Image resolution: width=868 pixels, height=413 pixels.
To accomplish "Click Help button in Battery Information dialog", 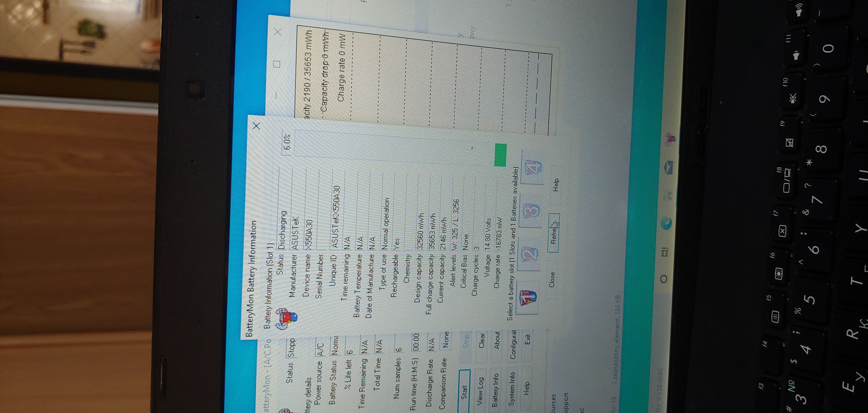I will point(556,185).
